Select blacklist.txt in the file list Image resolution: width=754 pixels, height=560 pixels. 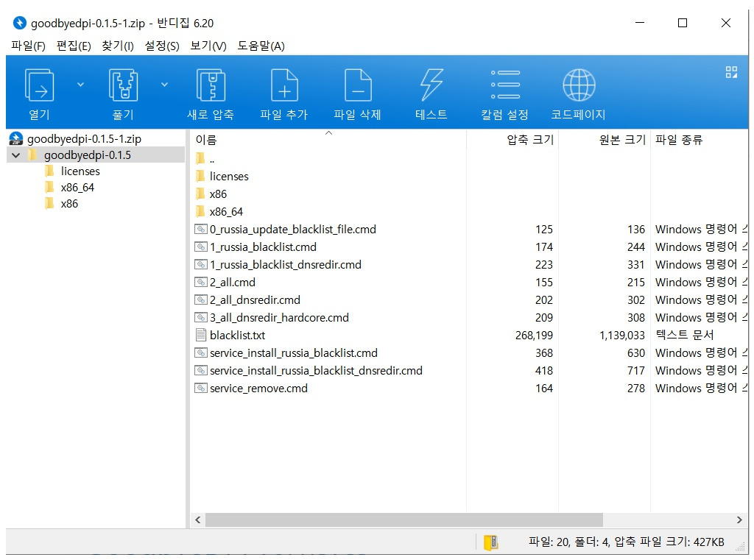237,336
